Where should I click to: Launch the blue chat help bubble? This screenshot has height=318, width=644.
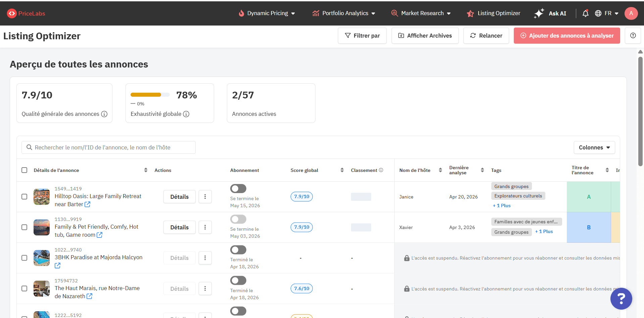[x=621, y=299]
